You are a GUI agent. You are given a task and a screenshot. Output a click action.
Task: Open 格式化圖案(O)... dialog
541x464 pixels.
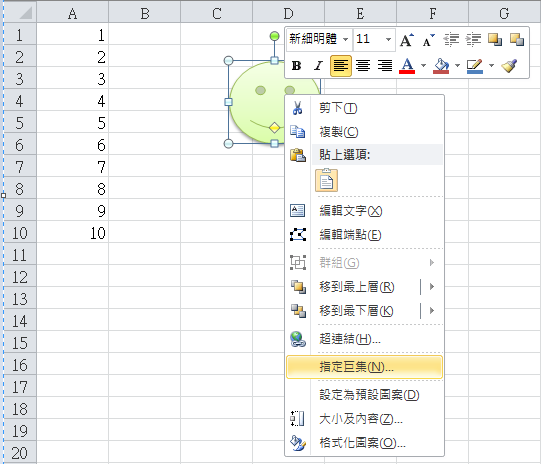pyautogui.click(x=364, y=443)
